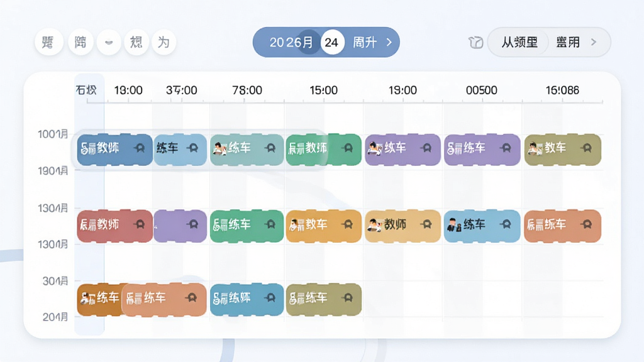Select the 禀用 view segment
Image resolution: width=644 pixels, height=362 pixels.
click(x=568, y=42)
